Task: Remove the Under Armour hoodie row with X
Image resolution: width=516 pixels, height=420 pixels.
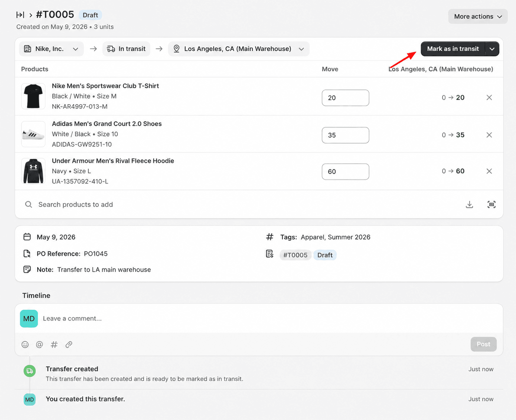Action: [489, 171]
